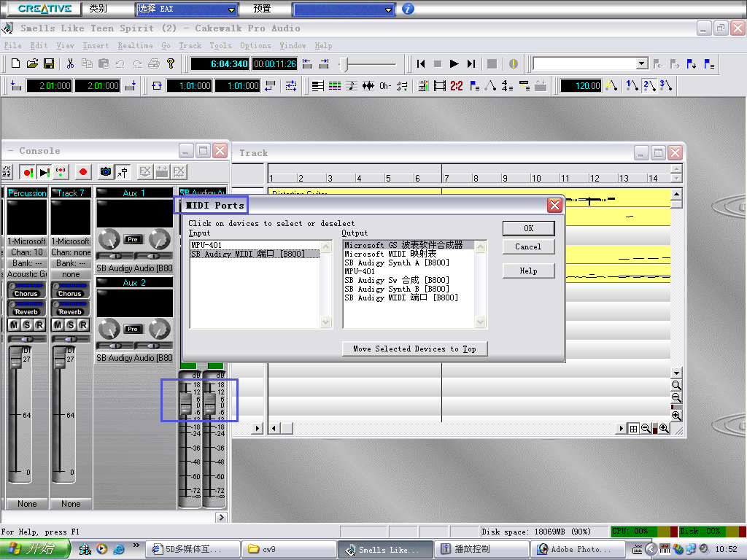This screenshot has height=560, width=747.
Task: Click OK in MIDI Ports dialog
Action: 528,228
